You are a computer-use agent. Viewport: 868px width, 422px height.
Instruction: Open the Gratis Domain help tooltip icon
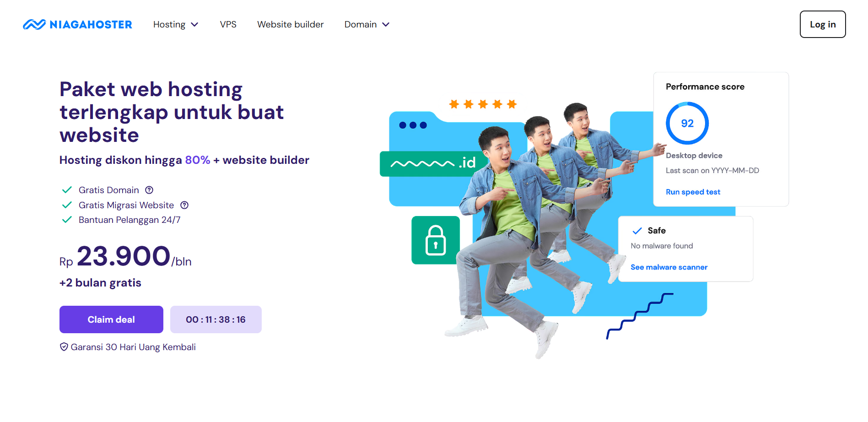[150, 190]
